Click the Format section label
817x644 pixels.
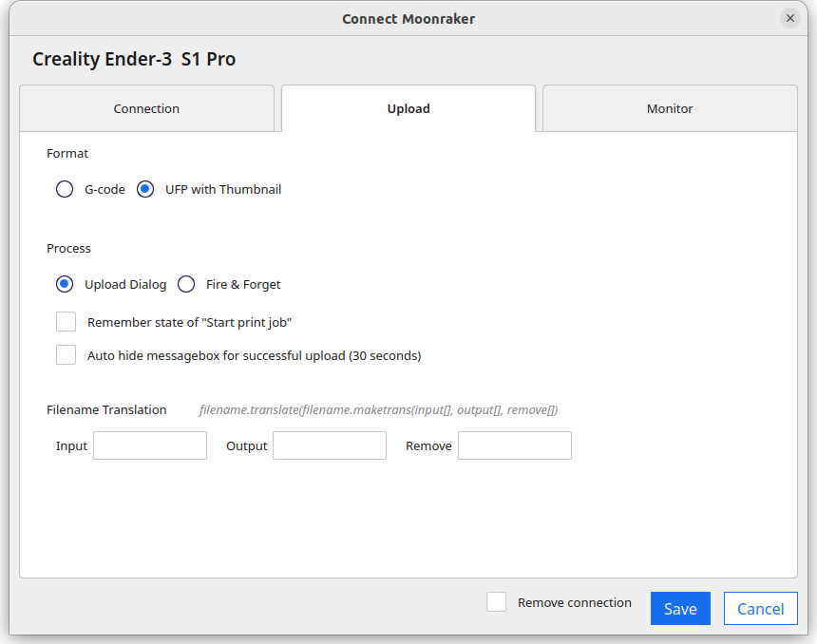pyautogui.click(x=67, y=153)
